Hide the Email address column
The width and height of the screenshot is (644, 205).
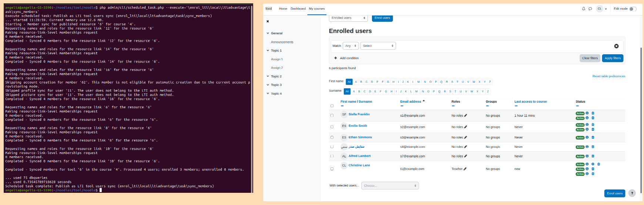tap(402, 106)
